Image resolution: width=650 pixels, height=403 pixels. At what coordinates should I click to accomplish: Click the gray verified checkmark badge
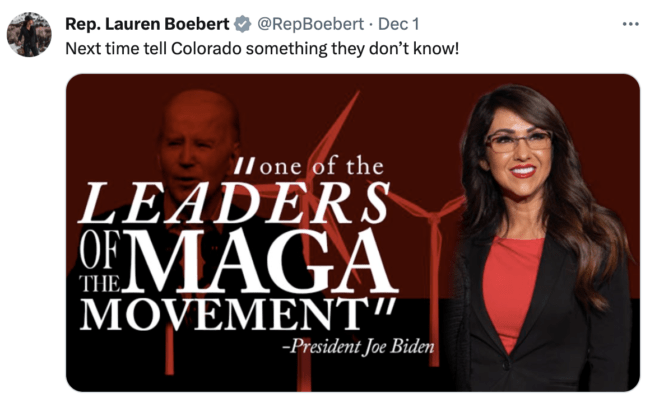pos(242,24)
